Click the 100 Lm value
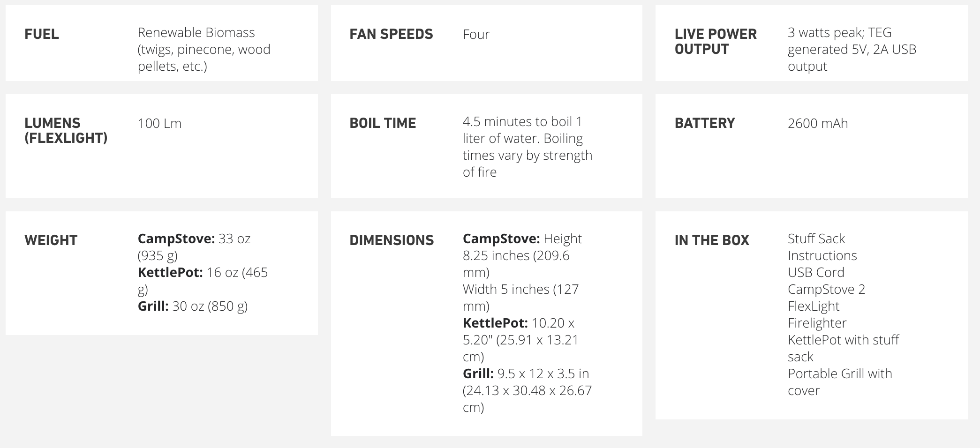980x448 pixels. pyautogui.click(x=159, y=123)
